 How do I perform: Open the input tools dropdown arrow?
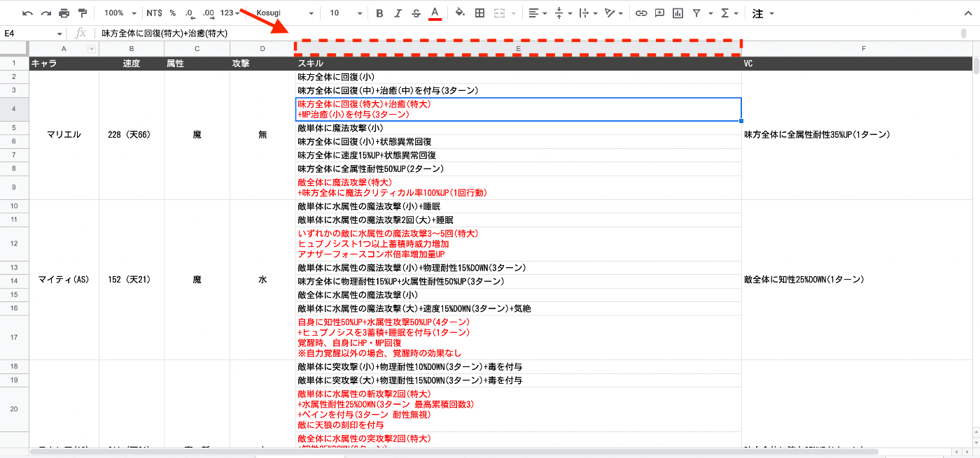[x=771, y=13]
